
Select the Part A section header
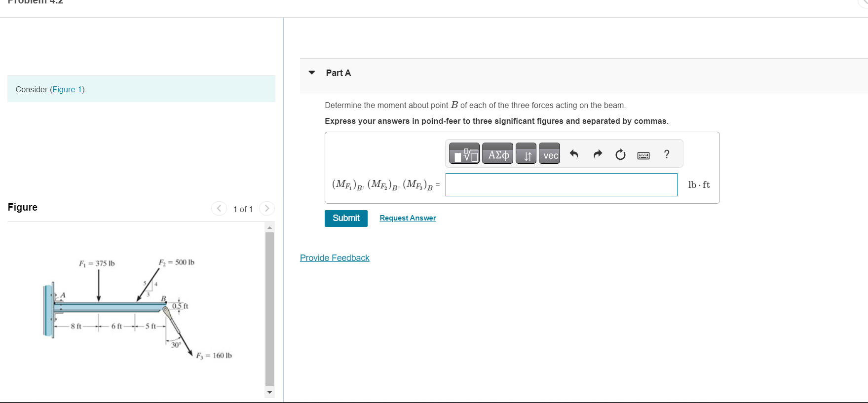coord(338,73)
